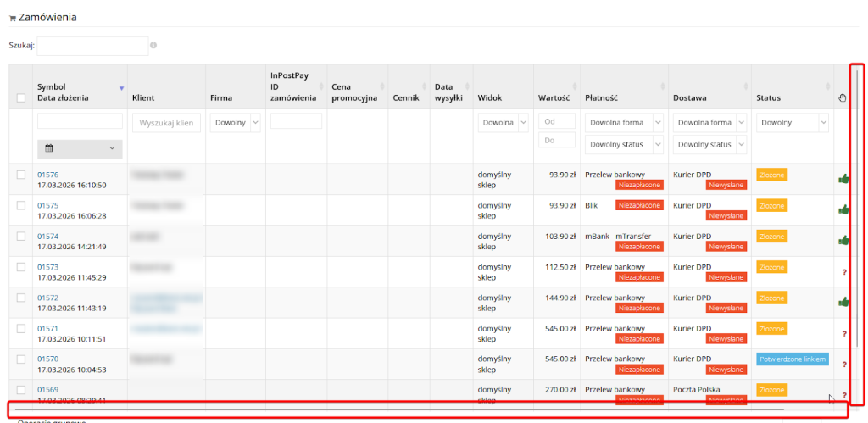Click the table's horizontal scrollbar
Image resolution: width=868 pixels, height=423 pixels.
398,409
